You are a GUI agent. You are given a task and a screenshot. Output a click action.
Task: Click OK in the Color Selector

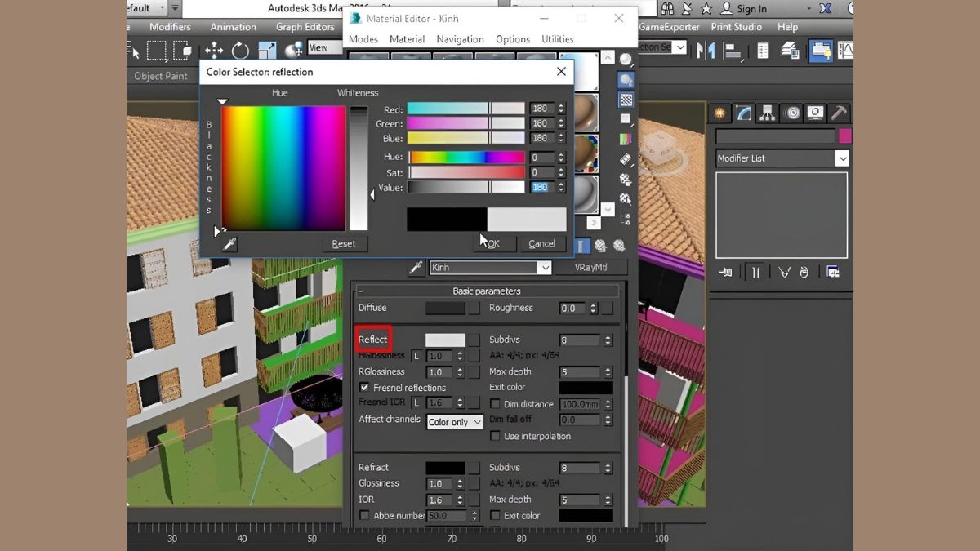[497, 243]
